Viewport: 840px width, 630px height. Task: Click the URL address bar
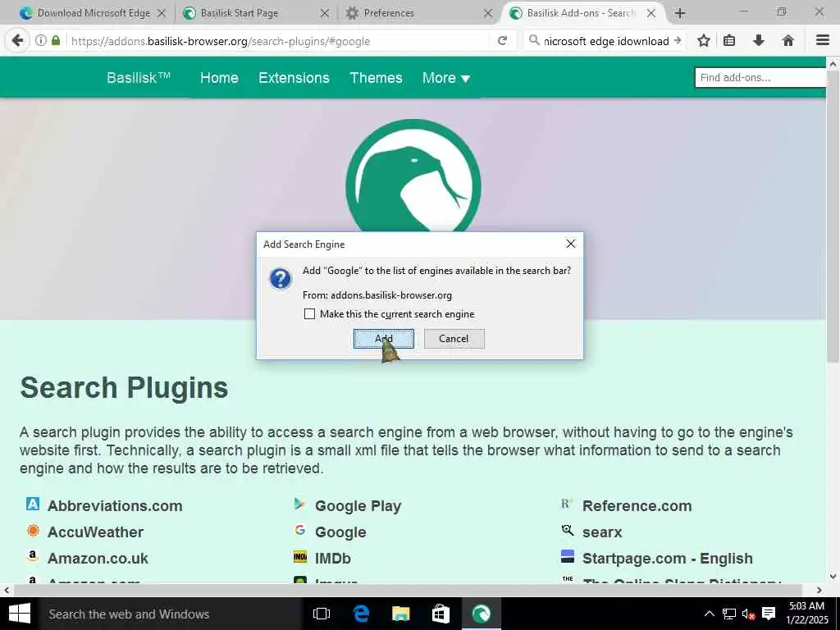(277, 41)
